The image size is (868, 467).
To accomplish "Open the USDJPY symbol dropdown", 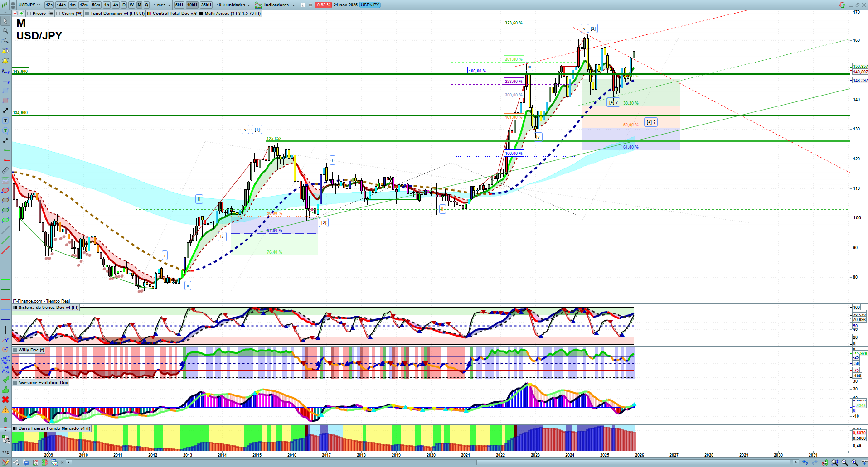I will pyautogui.click(x=29, y=5).
